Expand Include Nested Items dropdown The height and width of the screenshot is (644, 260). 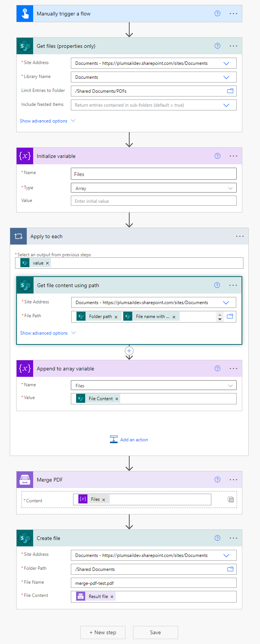point(226,105)
